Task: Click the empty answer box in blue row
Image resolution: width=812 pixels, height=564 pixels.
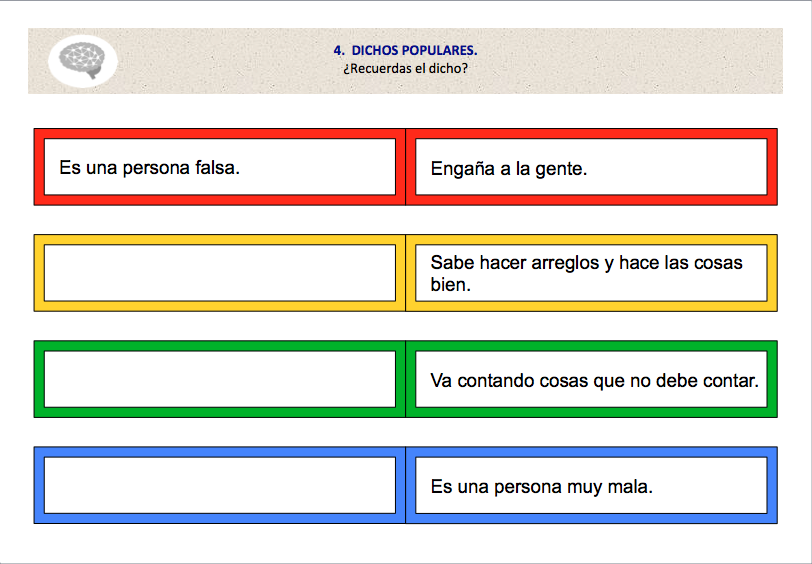Action: (220, 485)
